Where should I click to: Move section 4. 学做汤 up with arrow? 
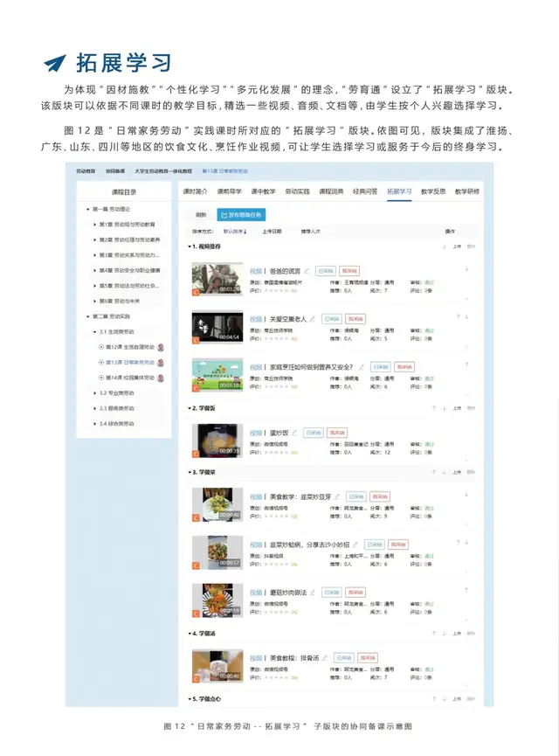point(434,633)
